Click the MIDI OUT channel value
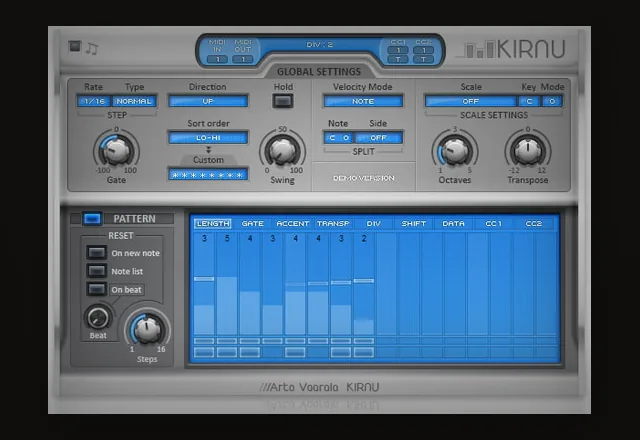Image resolution: width=640 pixels, height=440 pixels. coord(243,59)
